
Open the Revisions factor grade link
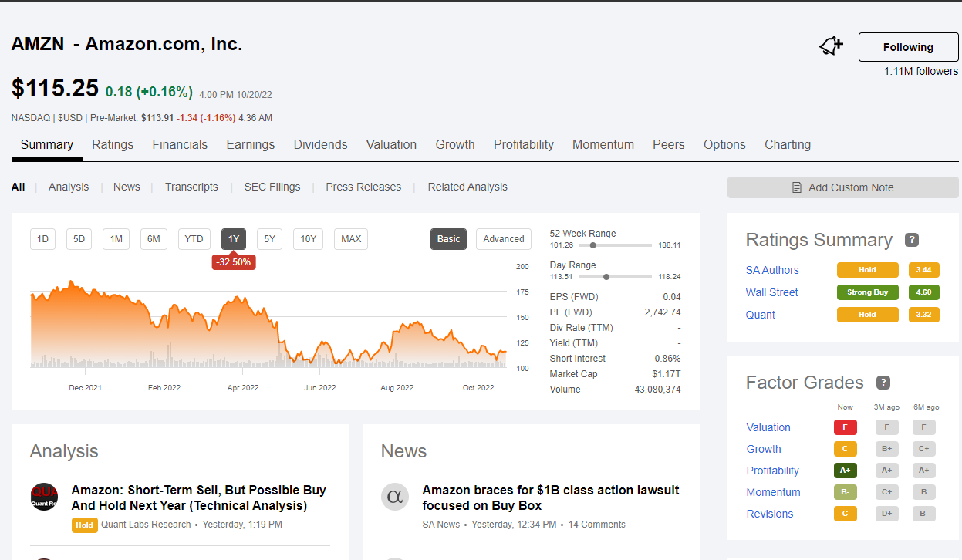(x=769, y=514)
